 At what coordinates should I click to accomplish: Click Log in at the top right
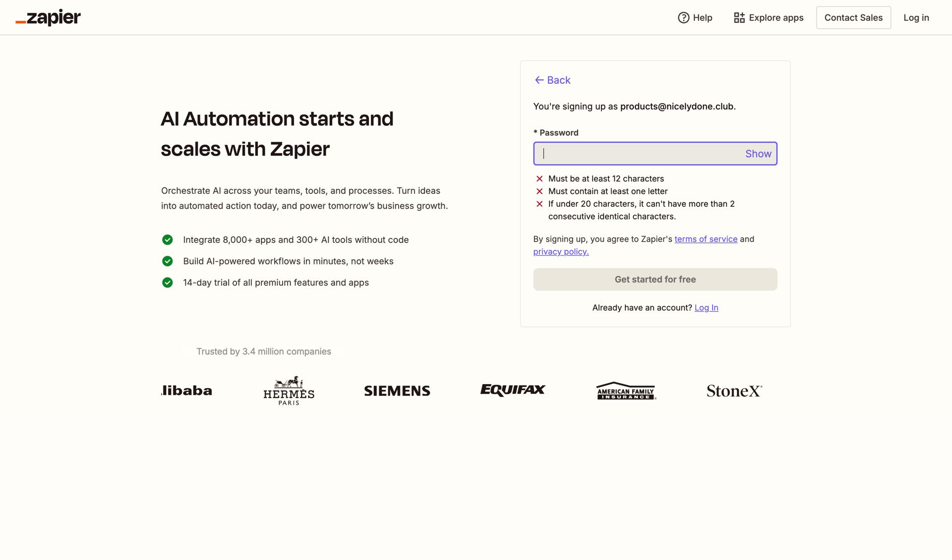point(916,17)
